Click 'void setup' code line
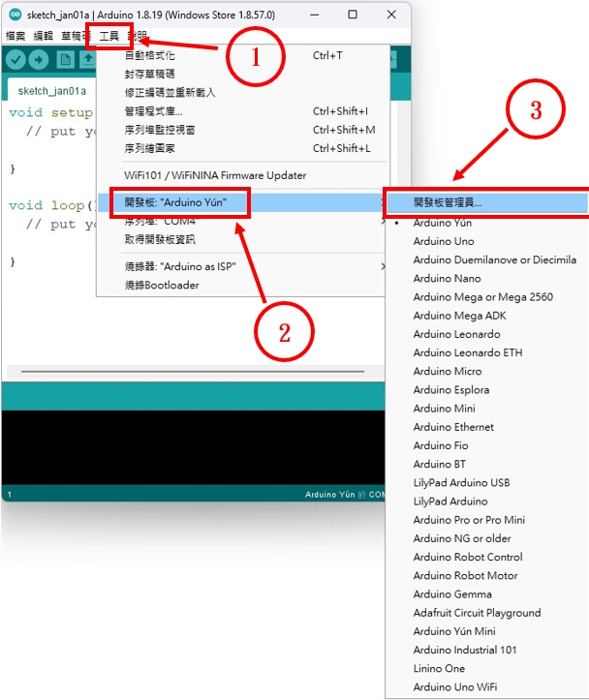 pyautogui.click(x=50, y=112)
